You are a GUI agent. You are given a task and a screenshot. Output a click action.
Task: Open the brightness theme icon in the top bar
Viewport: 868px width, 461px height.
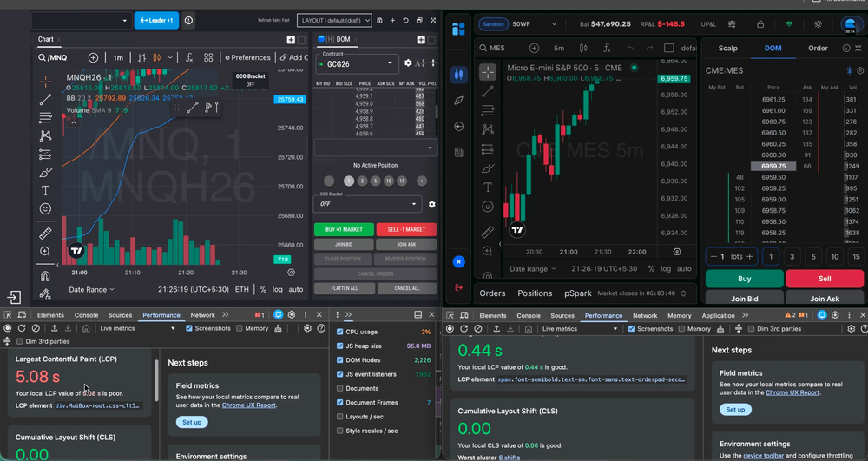817,25
